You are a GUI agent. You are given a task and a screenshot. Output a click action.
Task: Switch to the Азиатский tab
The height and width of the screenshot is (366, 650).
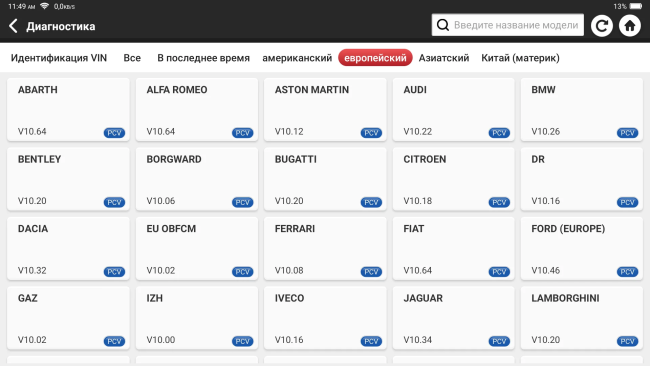point(444,58)
